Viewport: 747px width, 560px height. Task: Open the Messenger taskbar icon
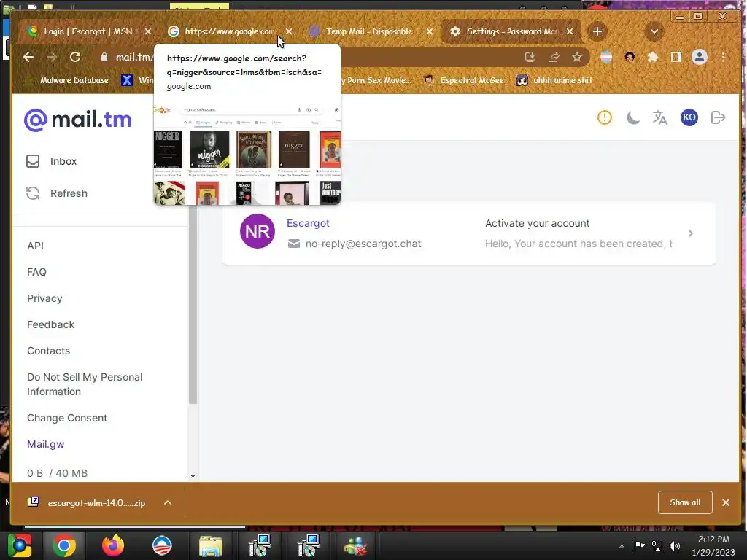[x=355, y=545]
